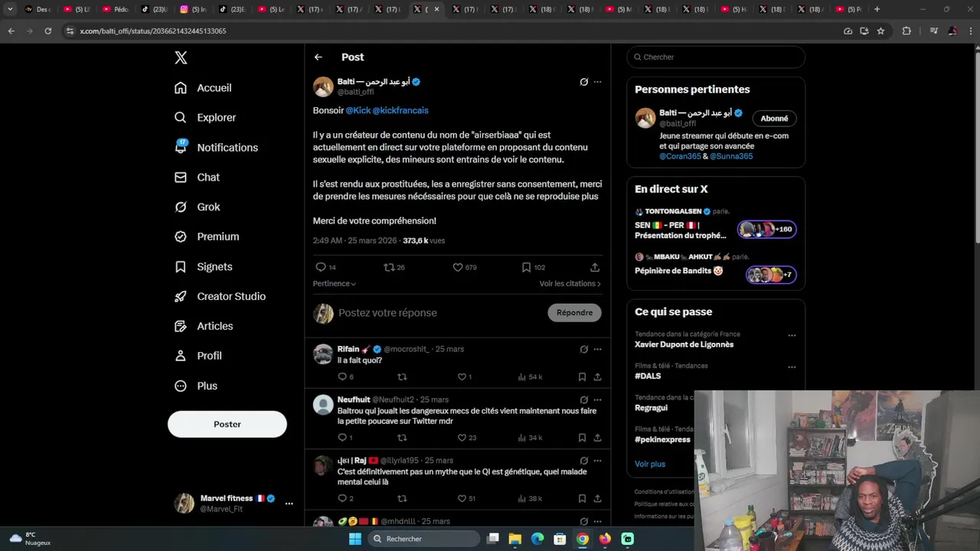Click the taskbar Rechercher search box
980x551 pixels.
[423, 539]
